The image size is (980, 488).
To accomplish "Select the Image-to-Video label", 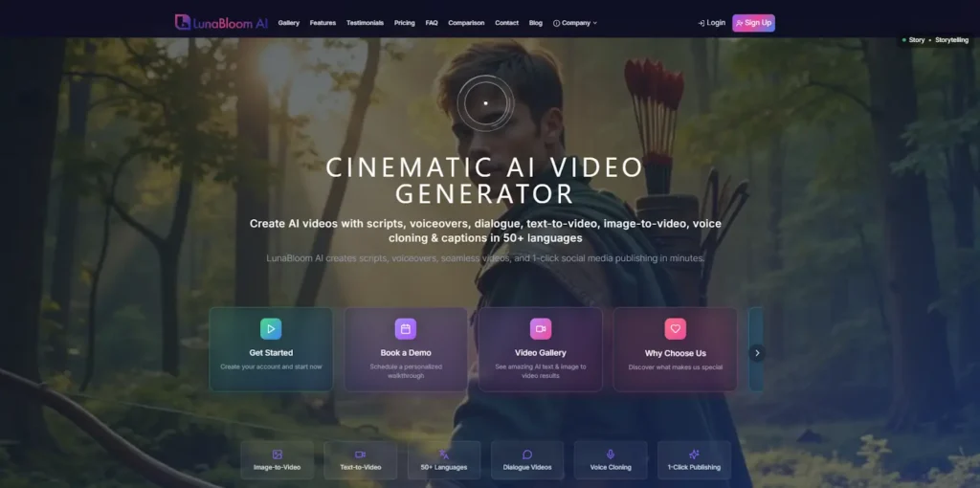I will [x=277, y=467].
